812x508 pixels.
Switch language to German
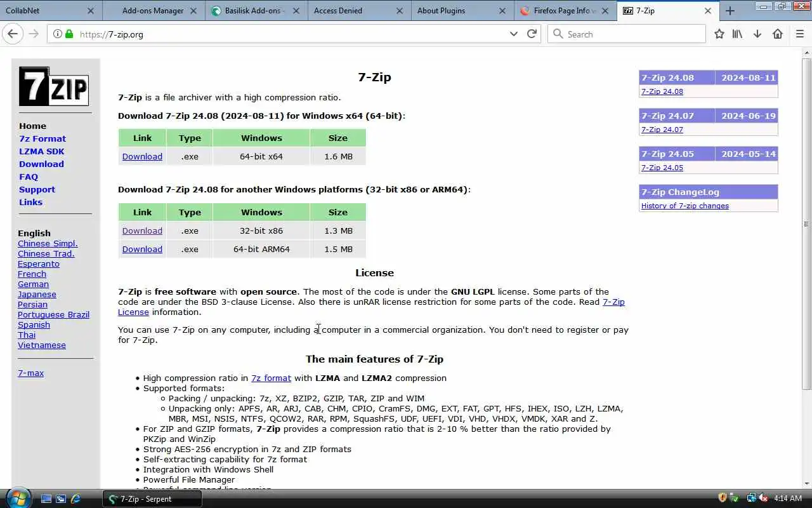coord(33,284)
